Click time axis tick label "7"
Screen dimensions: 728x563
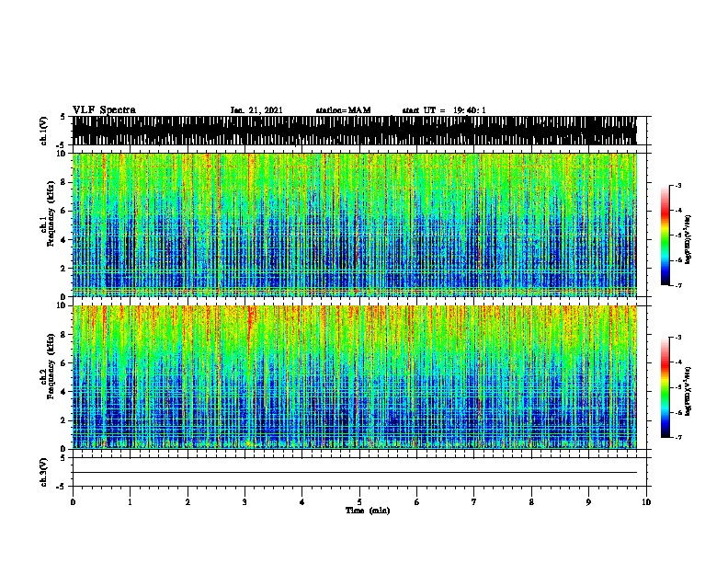point(474,502)
